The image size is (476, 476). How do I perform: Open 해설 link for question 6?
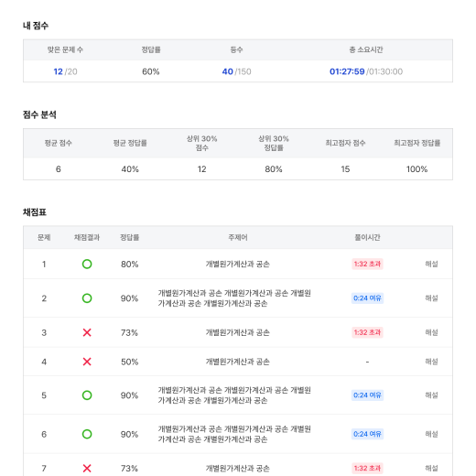431,434
